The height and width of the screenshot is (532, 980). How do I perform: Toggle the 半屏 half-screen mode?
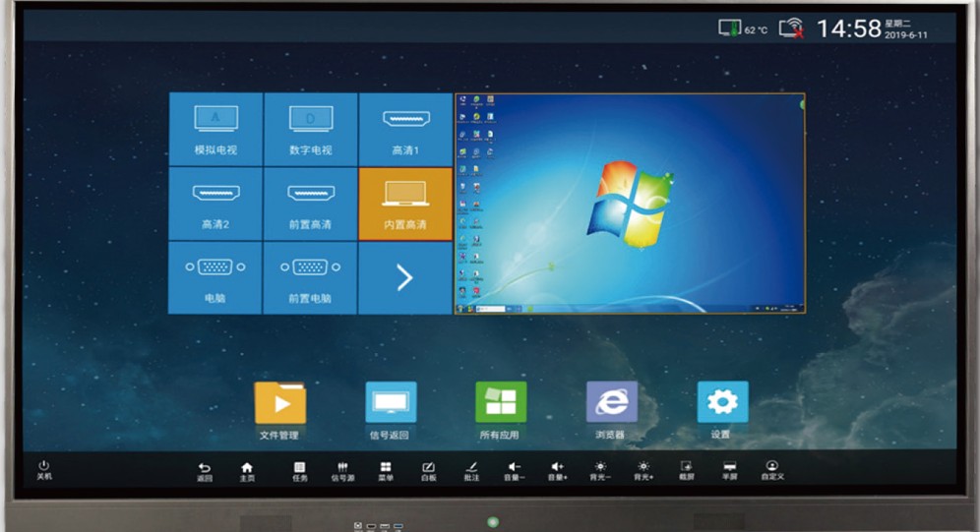[729, 470]
